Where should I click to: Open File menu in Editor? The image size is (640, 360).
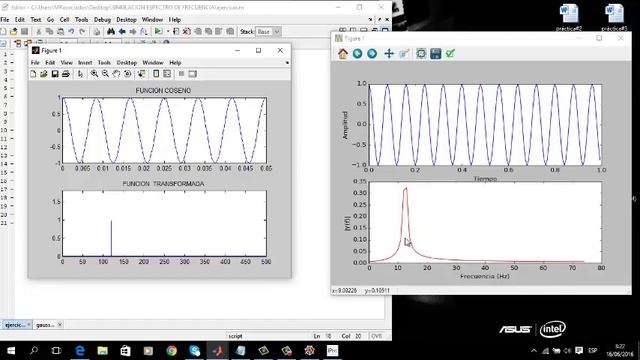pyautogui.click(x=4, y=20)
